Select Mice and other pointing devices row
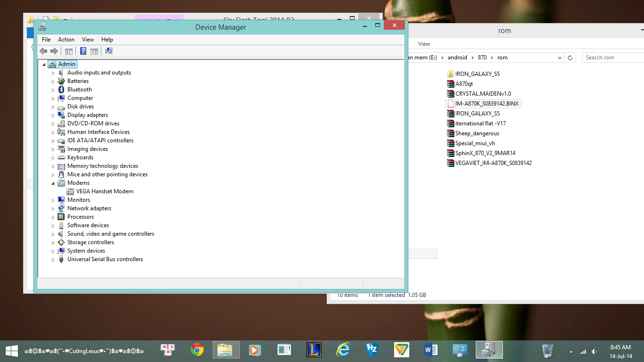 [107, 174]
